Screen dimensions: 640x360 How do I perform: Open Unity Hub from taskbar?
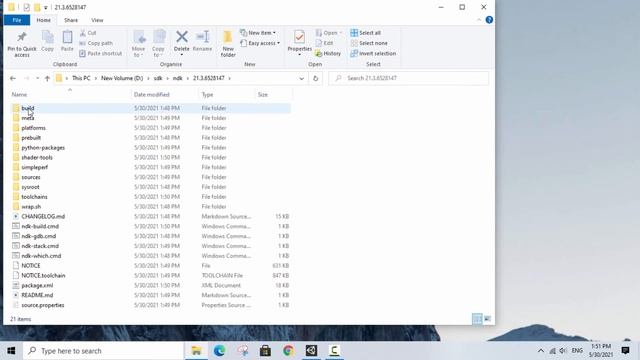(x=311, y=351)
